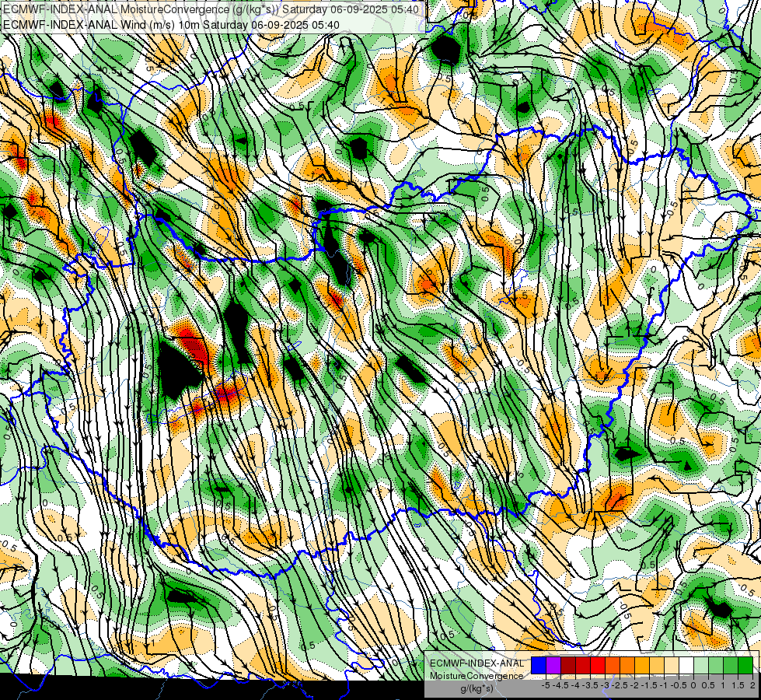Click the MoistureConvergence label in the legend
Screen dimensions: 761x700
(x=476, y=676)
